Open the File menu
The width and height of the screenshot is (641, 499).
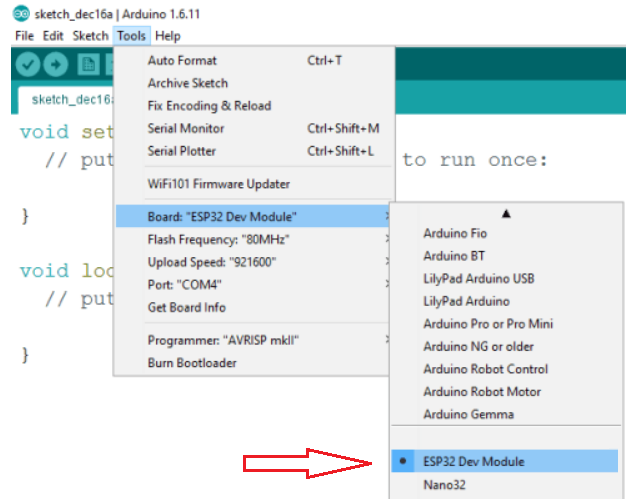coord(25,36)
